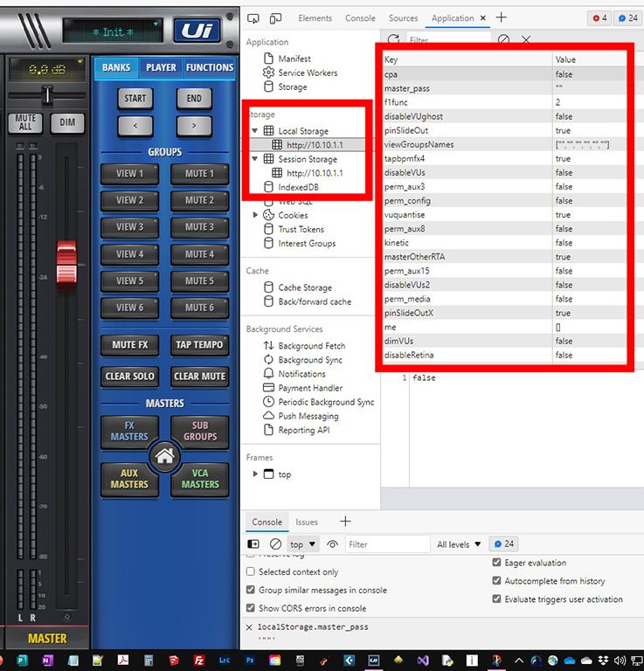Toggle MUTE FX
Image resolution: width=644 pixels, height=671 pixels.
pyautogui.click(x=129, y=345)
